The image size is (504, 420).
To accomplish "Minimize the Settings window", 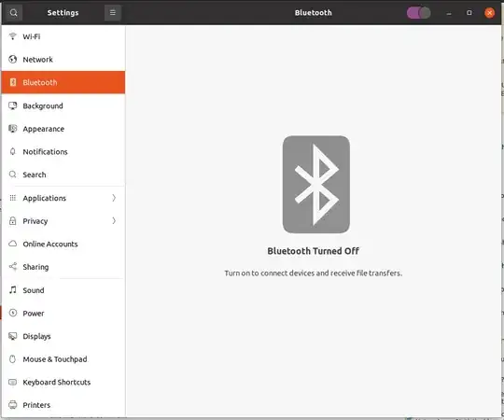I will [449, 13].
